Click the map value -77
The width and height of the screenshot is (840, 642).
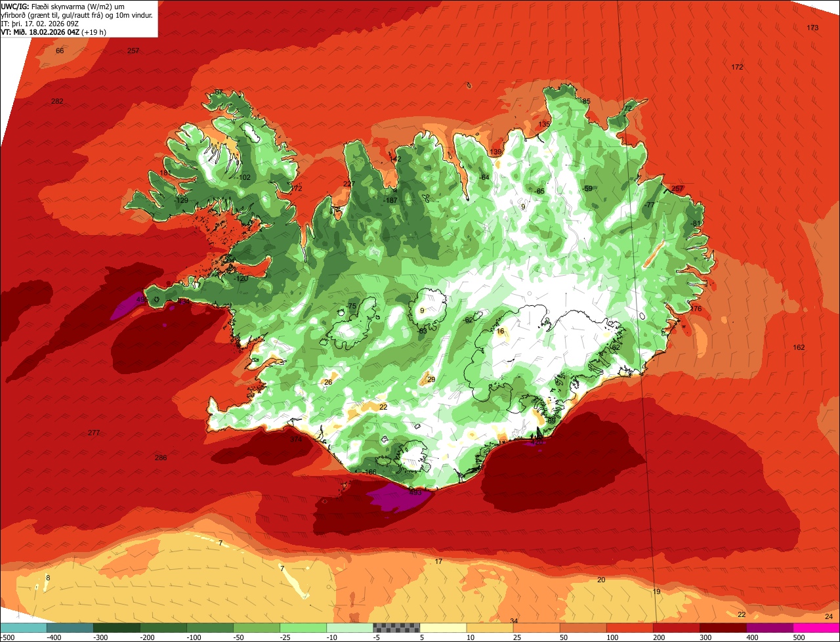[x=650, y=205]
